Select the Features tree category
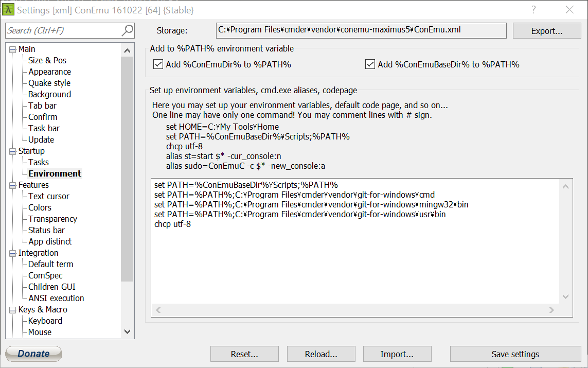 tap(33, 185)
